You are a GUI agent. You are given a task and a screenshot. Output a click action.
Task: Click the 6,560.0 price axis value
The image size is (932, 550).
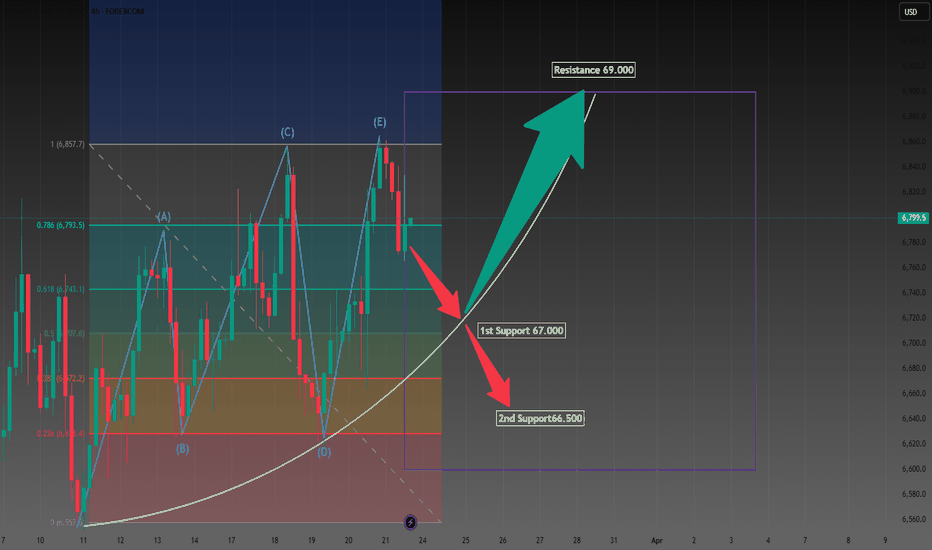(x=914, y=519)
